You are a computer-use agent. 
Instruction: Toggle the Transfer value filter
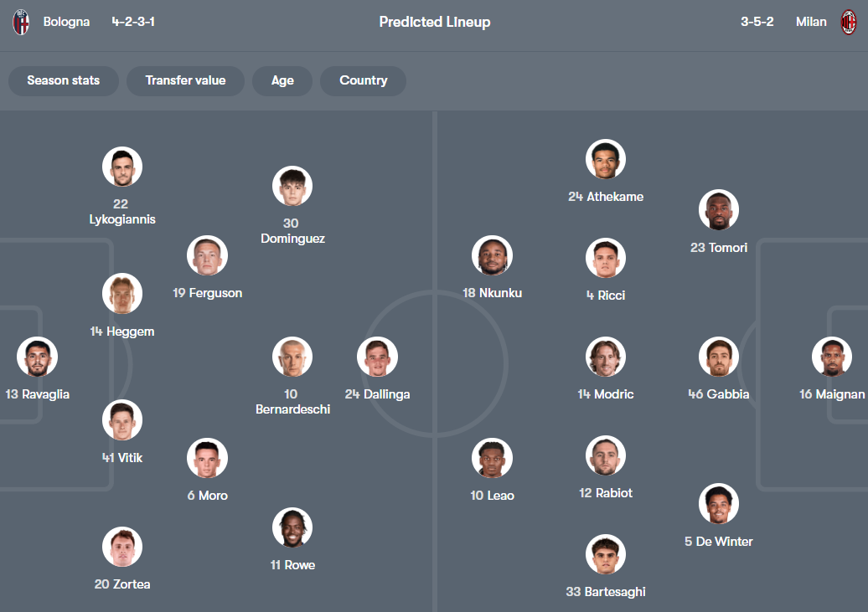[185, 81]
